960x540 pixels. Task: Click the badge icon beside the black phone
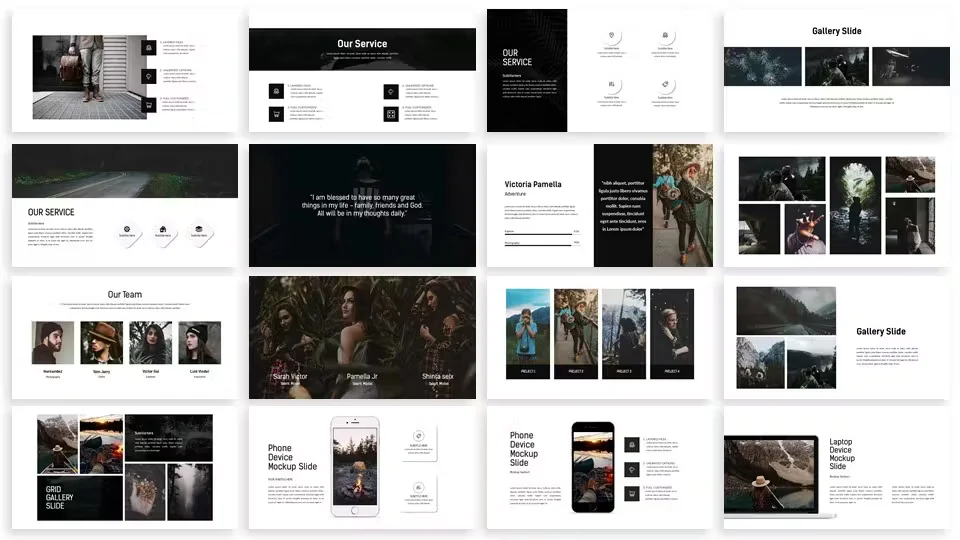632,445
